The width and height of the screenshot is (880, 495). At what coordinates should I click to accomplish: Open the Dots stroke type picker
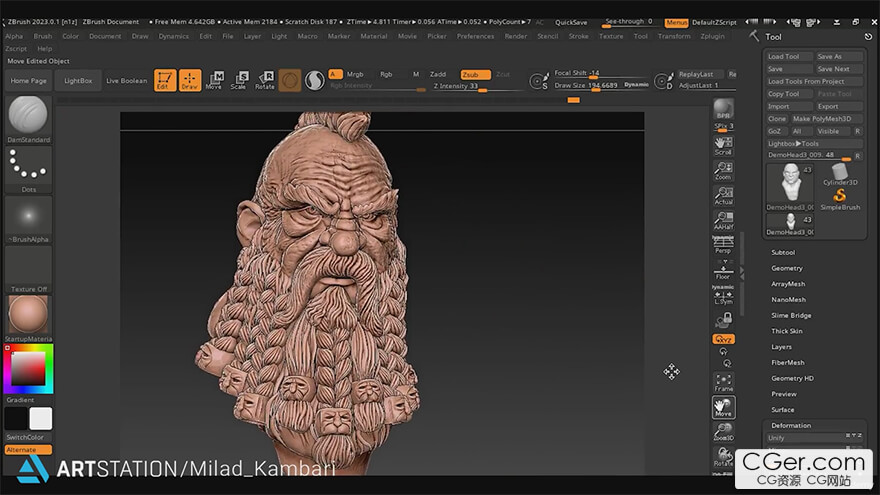28,166
